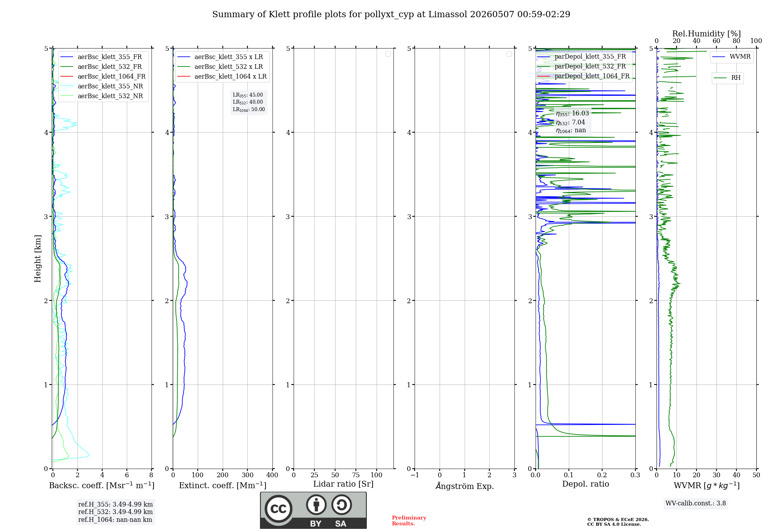Click the 'Height [km]' y-axis label
This screenshot has width=783, height=532.
[x=38, y=259]
